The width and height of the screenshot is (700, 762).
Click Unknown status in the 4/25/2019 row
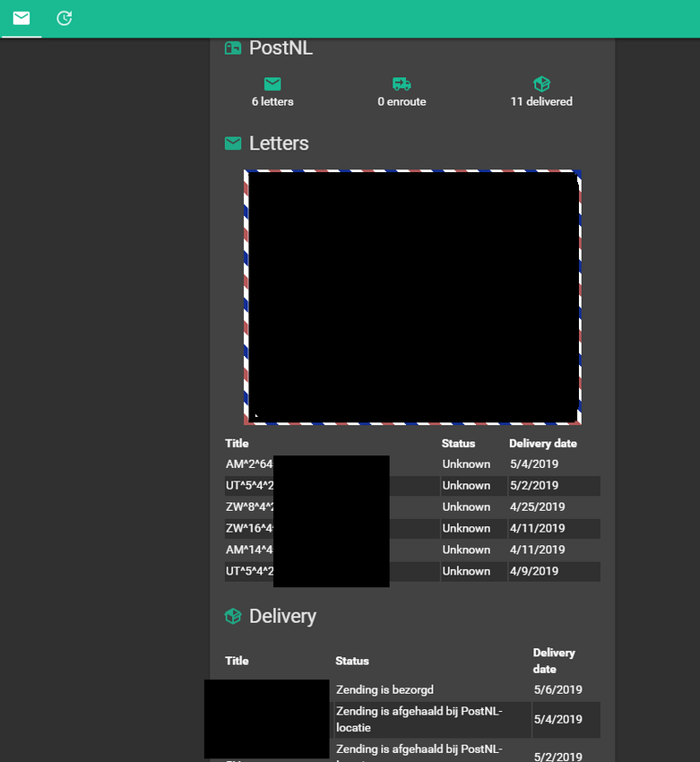click(x=466, y=507)
